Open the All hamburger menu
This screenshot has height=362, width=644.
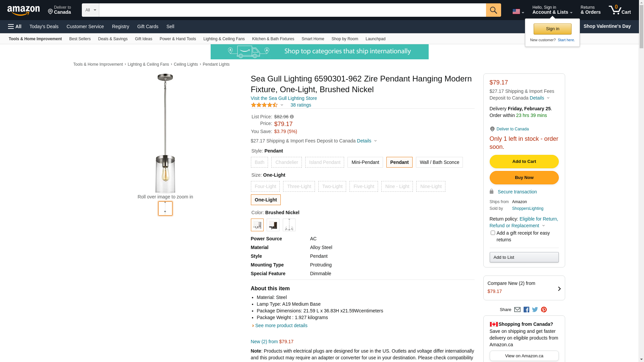point(15,26)
